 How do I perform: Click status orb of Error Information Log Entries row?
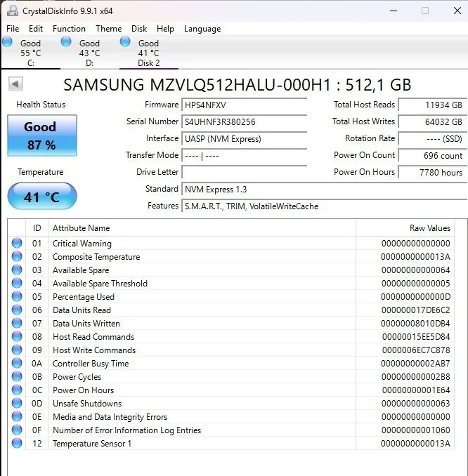(x=17, y=430)
